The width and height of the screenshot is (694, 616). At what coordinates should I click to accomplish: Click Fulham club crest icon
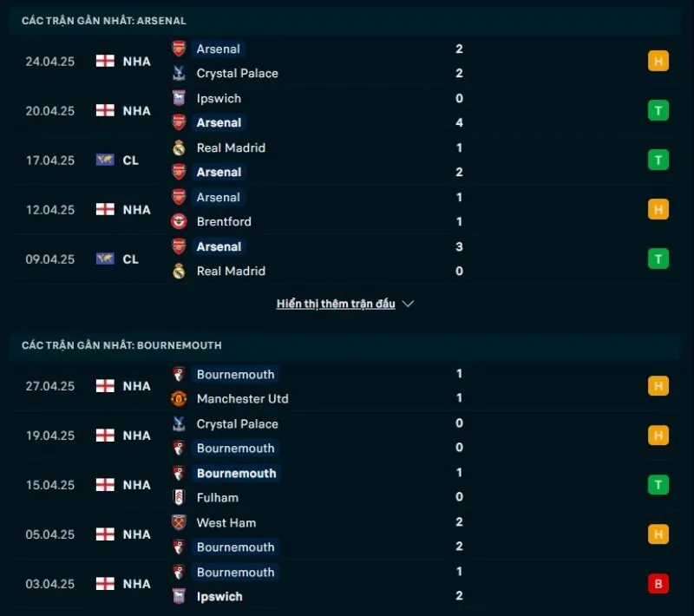point(179,498)
